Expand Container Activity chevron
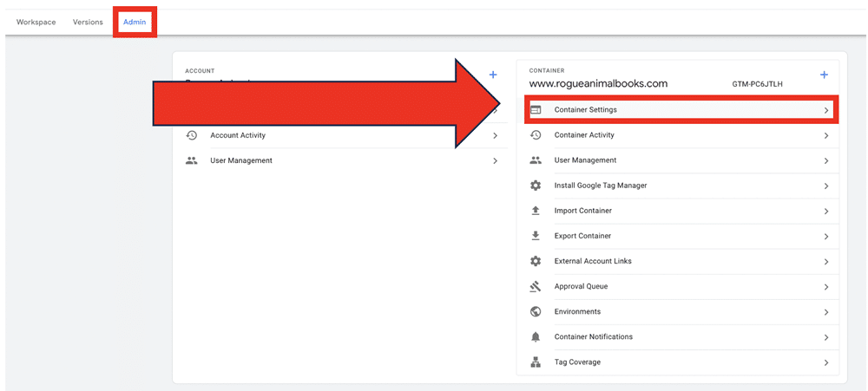The image size is (868, 391). 826,135
